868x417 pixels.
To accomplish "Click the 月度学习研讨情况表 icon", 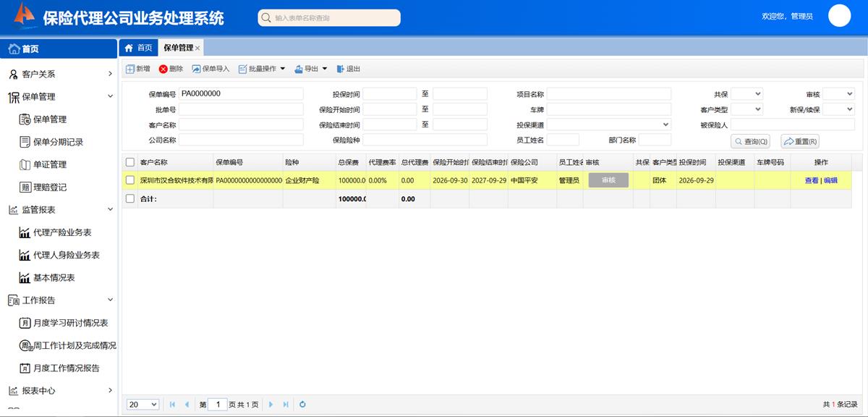I will pos(25,323).
